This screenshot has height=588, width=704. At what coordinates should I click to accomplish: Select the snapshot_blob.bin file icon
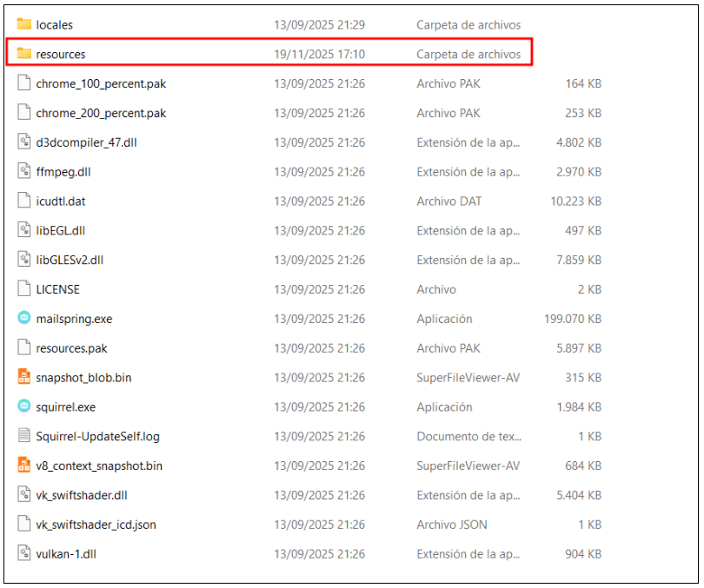coord(24,377)
